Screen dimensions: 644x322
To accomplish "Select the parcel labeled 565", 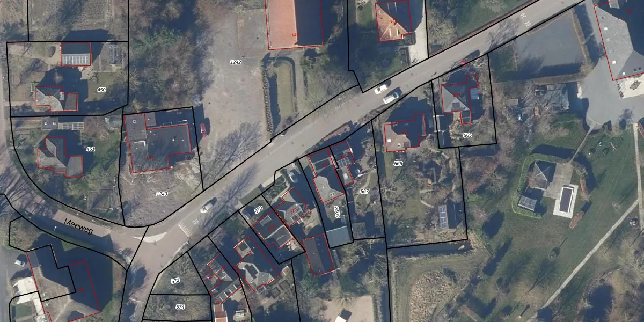I will click(467, 135).
